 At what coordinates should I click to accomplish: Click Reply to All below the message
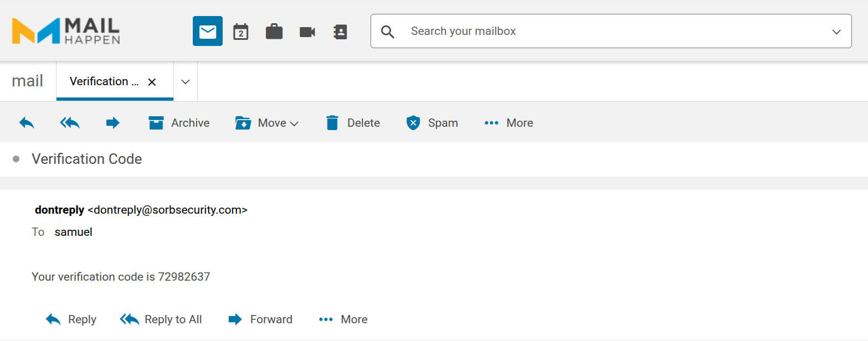pyautogui.click(x=161, y=319)
